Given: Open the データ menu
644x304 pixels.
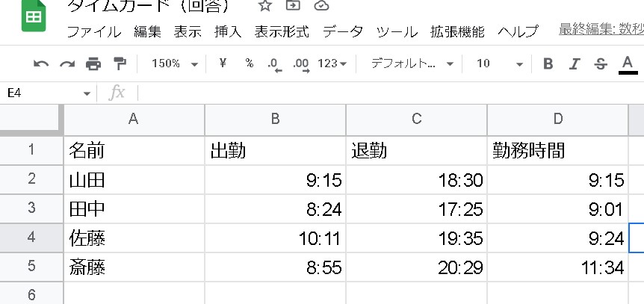Looking at the screenshot, I should pyautogui.click(x=343, y=31).
